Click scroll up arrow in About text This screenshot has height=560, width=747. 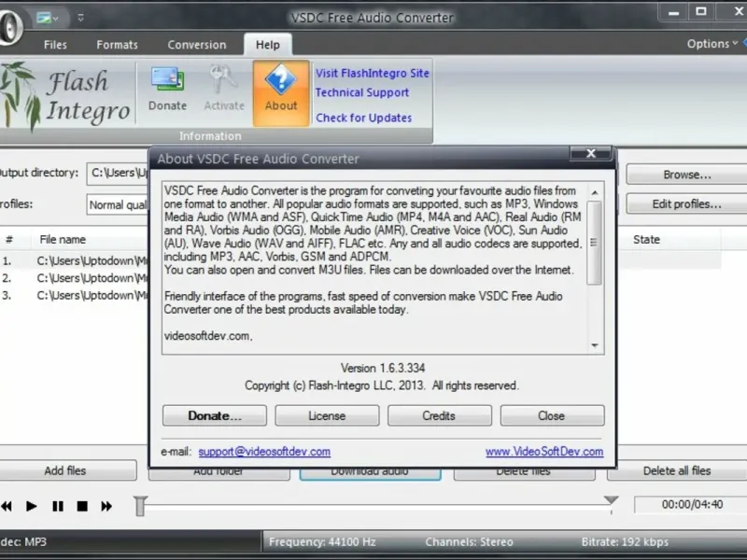(x=595, y=192)
